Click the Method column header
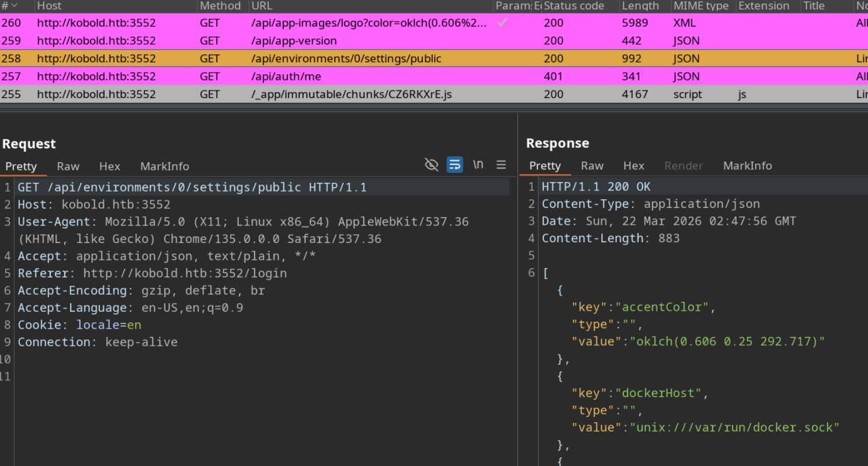Viewport: 868px width, 466px height. [x=220, y=6]
